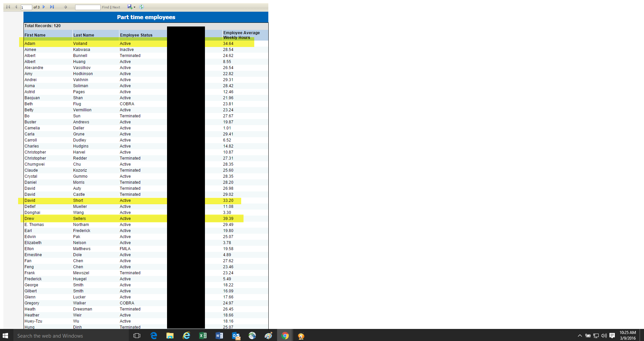Open Excel from the taskbar
Image resolution: width=644 pixels, height=341 pixels.
203,336
